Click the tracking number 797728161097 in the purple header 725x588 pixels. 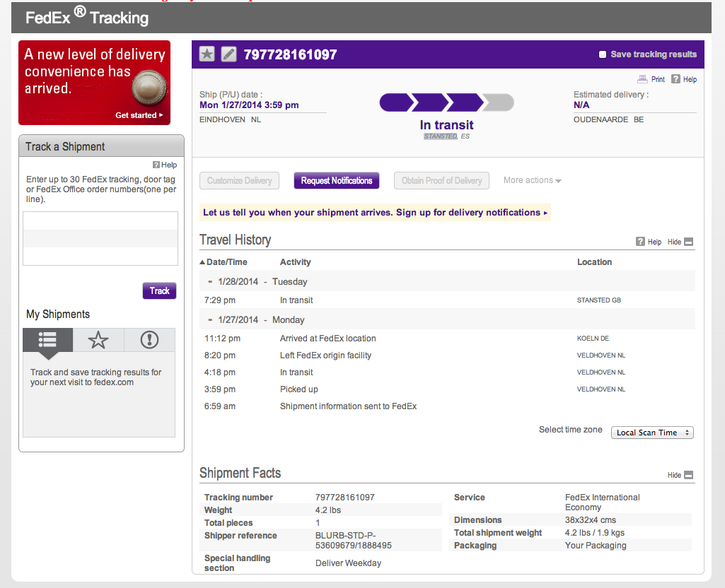point(291,54)
